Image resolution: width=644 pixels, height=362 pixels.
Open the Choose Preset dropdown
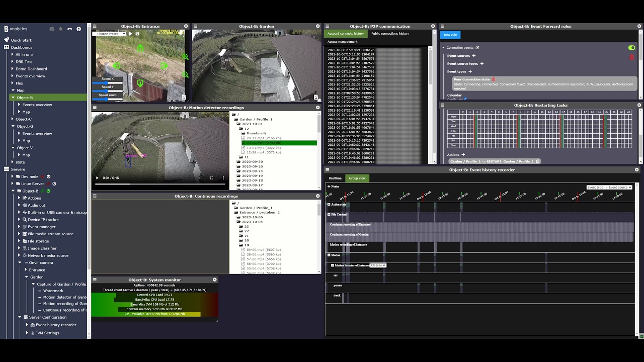pos(109,34)
